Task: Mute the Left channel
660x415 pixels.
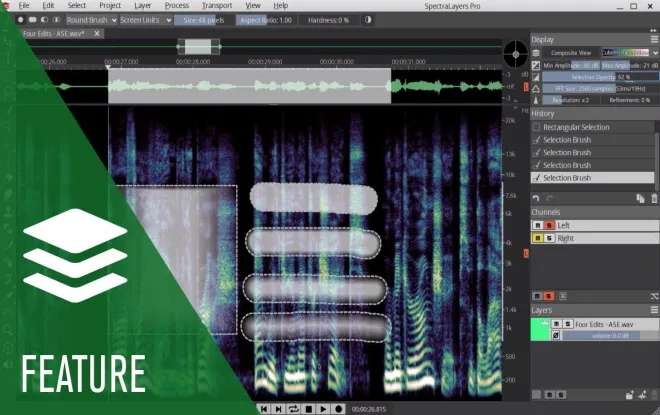Action: [x=538, y=226]
